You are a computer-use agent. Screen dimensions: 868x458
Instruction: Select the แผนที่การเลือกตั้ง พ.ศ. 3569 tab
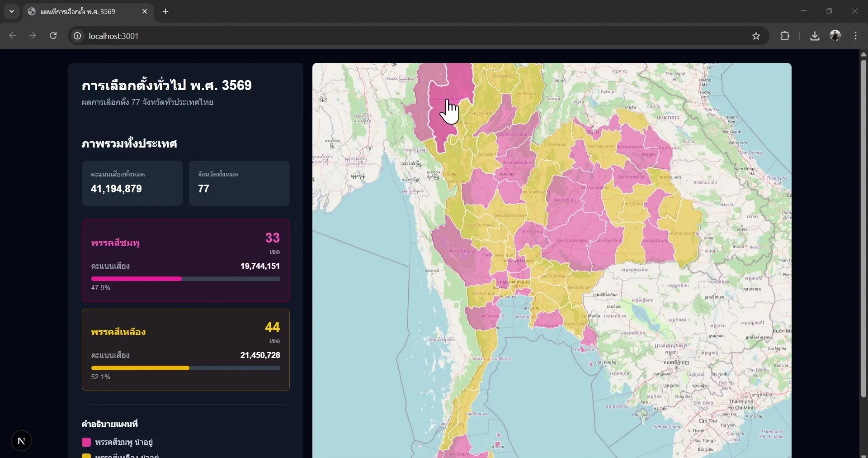click(x=81, y=11)
